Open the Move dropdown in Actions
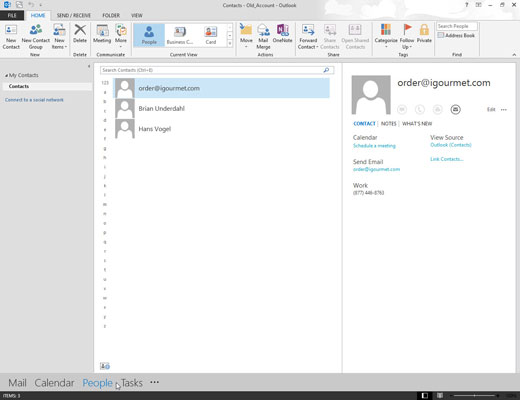 pos(246,35)
